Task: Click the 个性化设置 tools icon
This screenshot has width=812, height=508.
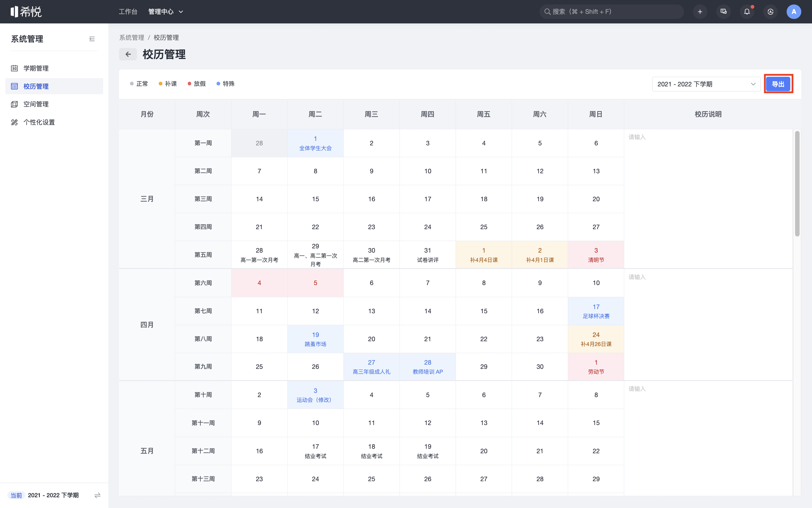Action: coord(14,122)
